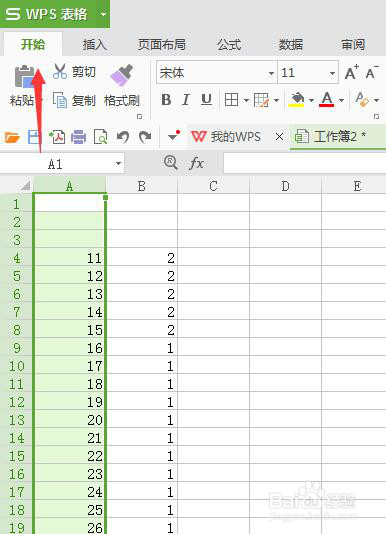Click the undo arrow icon

[123, 137]
